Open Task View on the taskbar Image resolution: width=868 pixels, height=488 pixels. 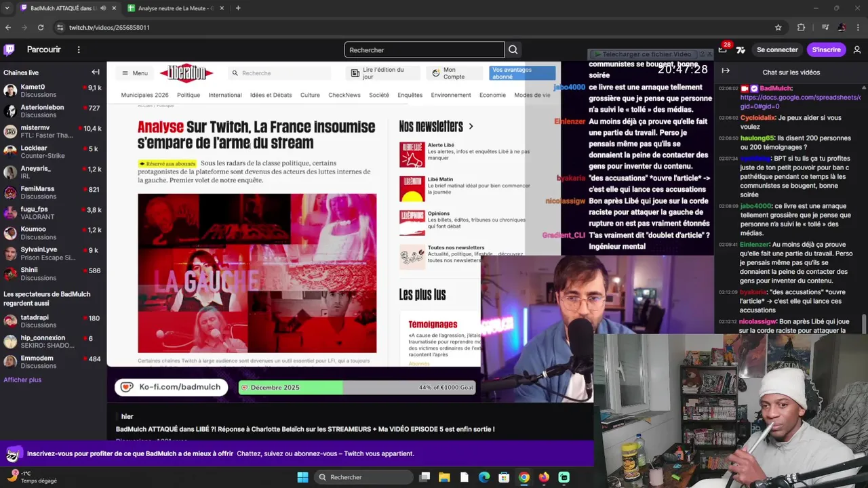(x=425, y=477)
